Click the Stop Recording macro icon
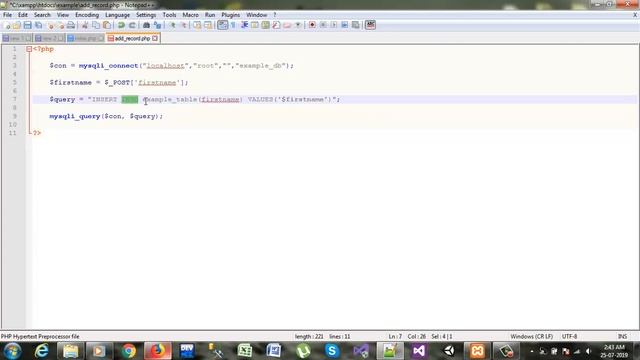The image size is (640, 360). 323,25
